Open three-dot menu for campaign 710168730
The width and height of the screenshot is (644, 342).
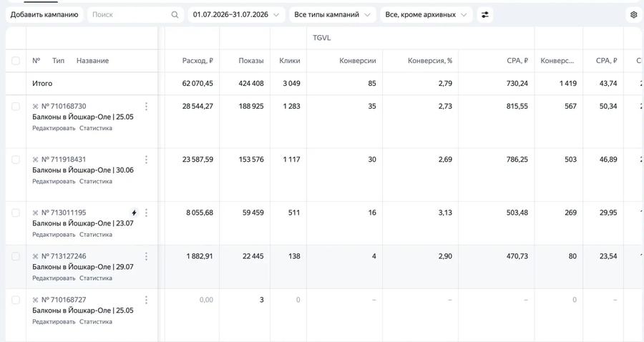[x=146, y=107]
